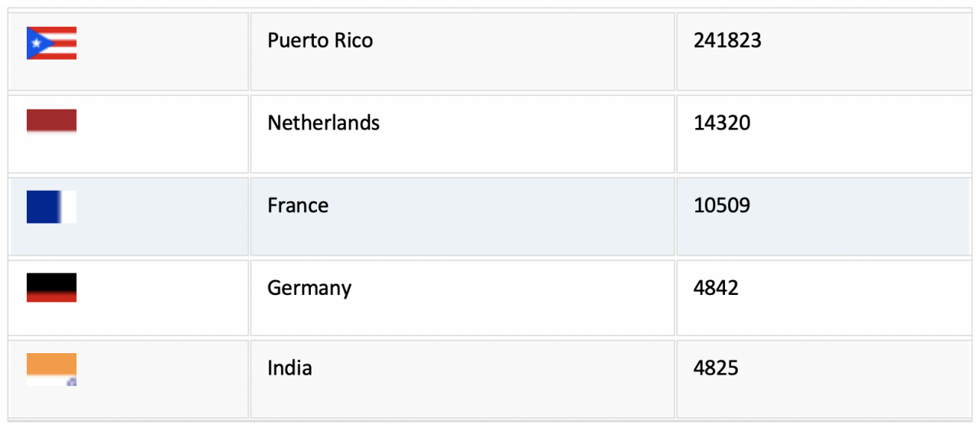Click empty space right of France flag
The width and height of the screenshot is (980, 432).
[161, 217]
